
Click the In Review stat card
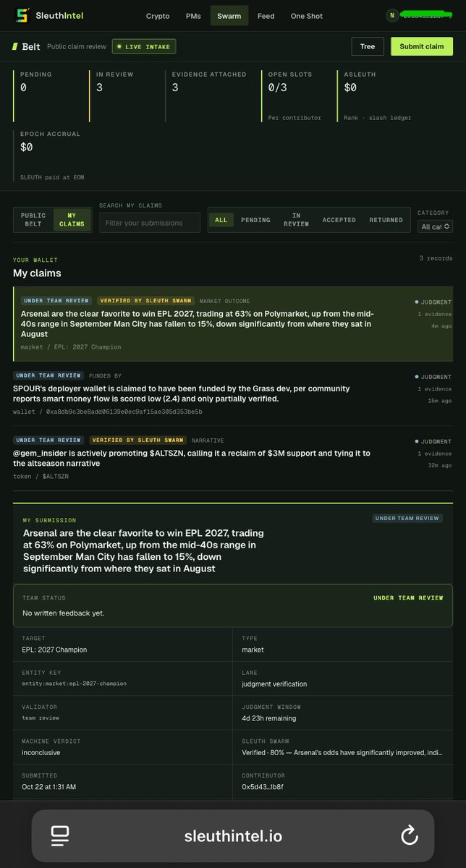pos(127,95)
